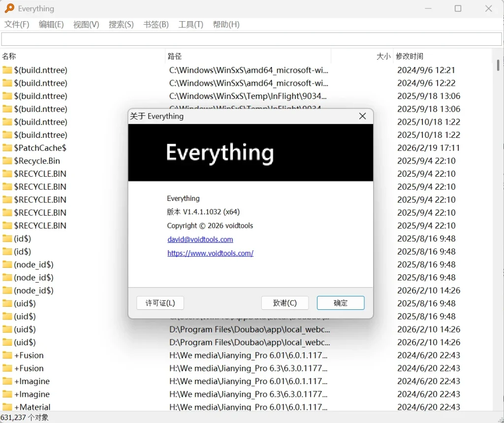Open the 书签(B) menu

[156, 24]
